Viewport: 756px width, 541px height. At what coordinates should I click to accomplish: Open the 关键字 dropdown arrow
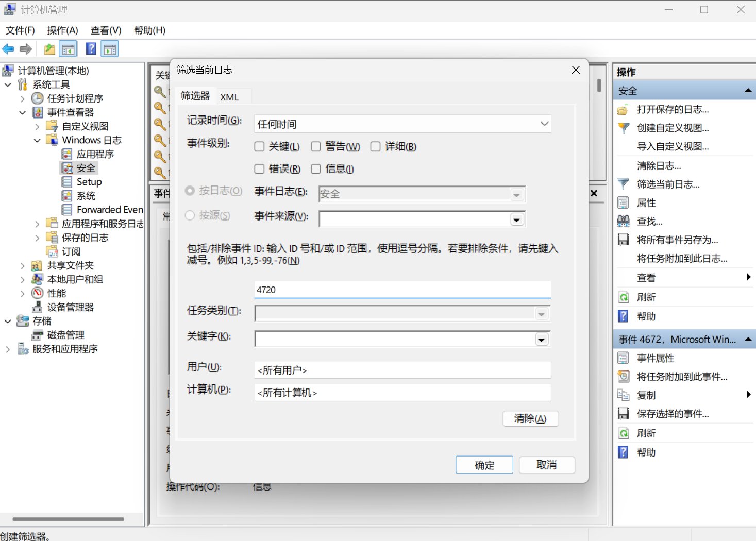point(541,340)
